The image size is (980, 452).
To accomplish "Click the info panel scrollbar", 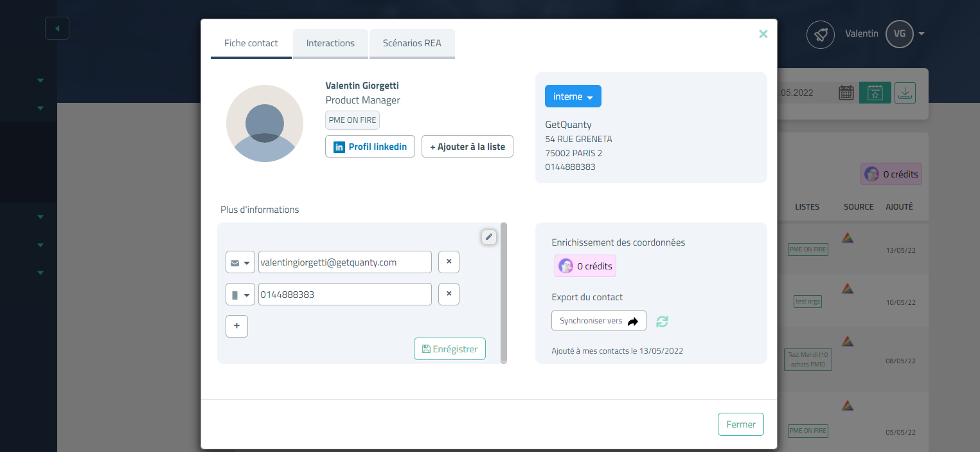I will pyautogui.click(x=504, y=293).
